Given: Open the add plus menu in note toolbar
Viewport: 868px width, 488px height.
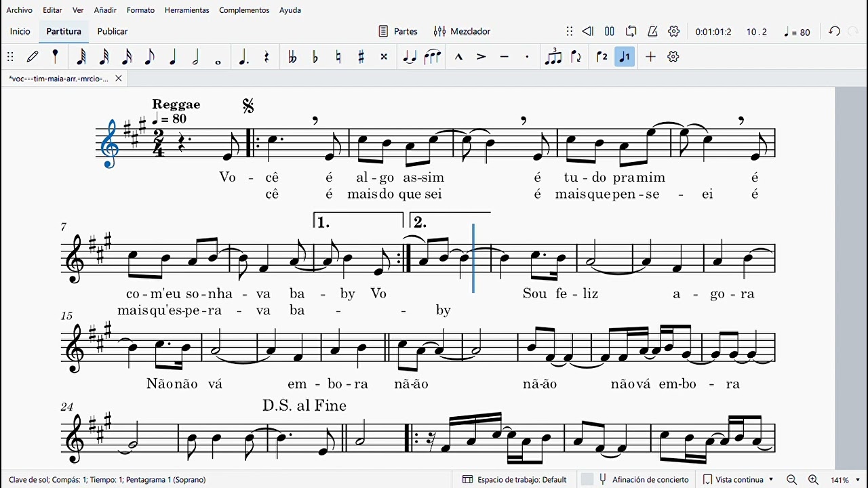Looking at the screenshot, I should (x=650, y=57).
